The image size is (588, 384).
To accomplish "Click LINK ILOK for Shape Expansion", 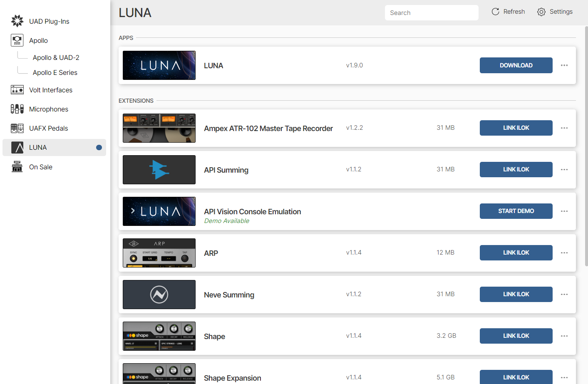I will [516, 377].
